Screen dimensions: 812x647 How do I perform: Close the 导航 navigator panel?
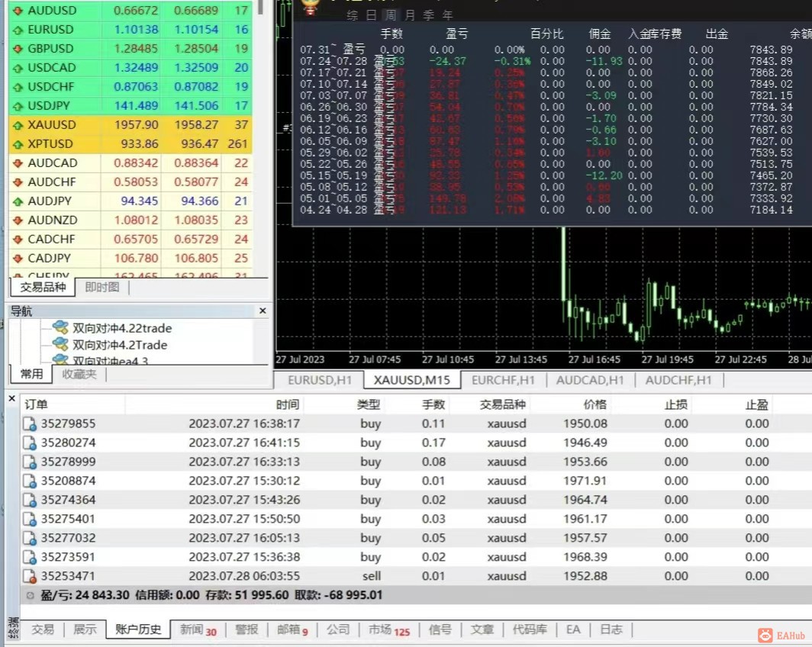point(263,311)
